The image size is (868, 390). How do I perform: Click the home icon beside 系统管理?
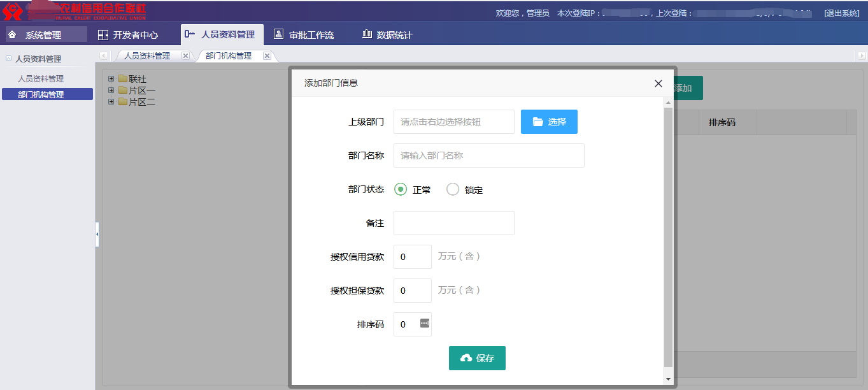(12, 34)
